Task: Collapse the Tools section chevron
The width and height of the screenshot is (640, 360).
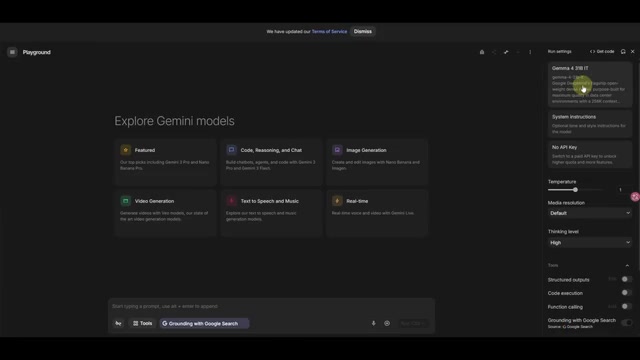Action: (x=627, y=265)
